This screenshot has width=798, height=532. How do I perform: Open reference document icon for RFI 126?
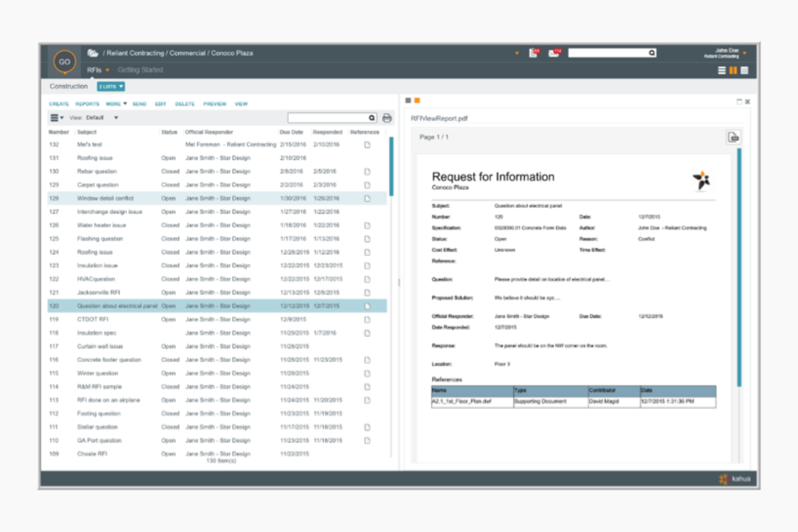click(367, 226)
